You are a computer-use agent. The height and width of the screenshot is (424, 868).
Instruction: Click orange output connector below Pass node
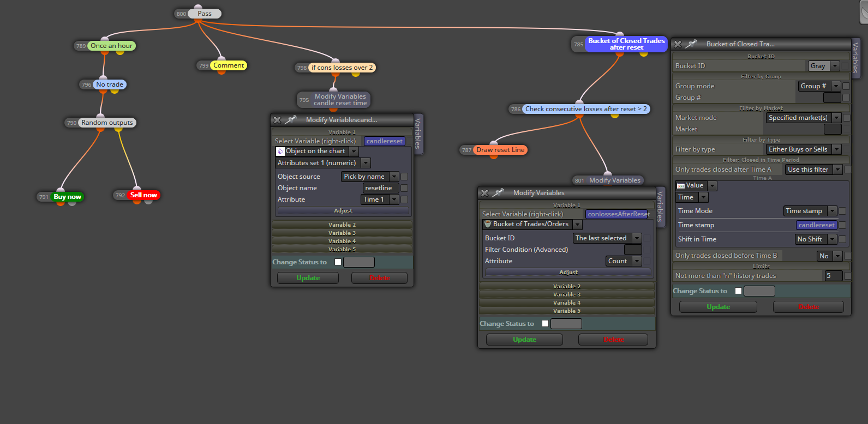pyautogui.click(x=198, y=21)
